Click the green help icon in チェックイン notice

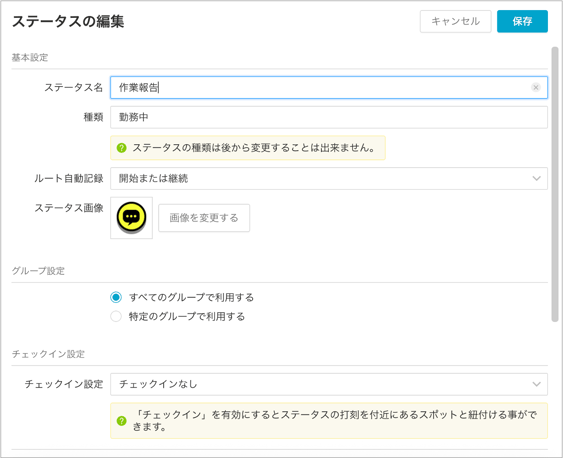pos(122,421)
